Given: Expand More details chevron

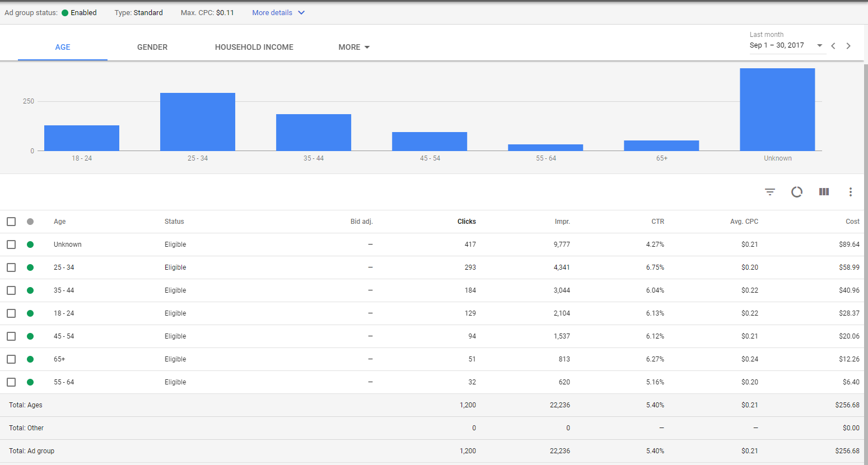Looking at the screenshot, I should point(301,12).
